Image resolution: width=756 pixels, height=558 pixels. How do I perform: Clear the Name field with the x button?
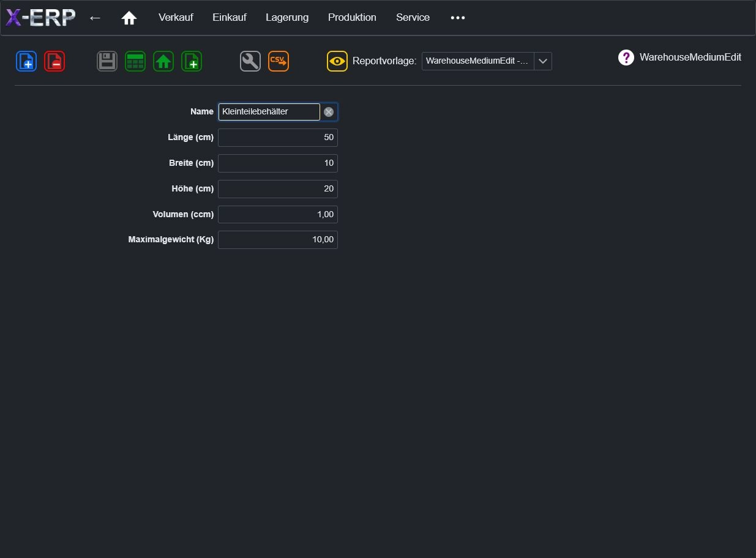pos(329,112)
